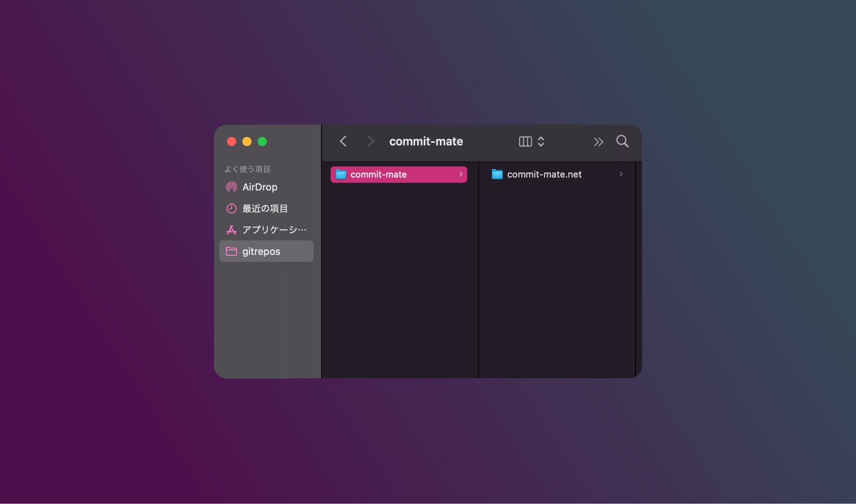856x504 pixels.
Task: Click the commit-mate.net folder icon
Action: click(x=497, y=174)
